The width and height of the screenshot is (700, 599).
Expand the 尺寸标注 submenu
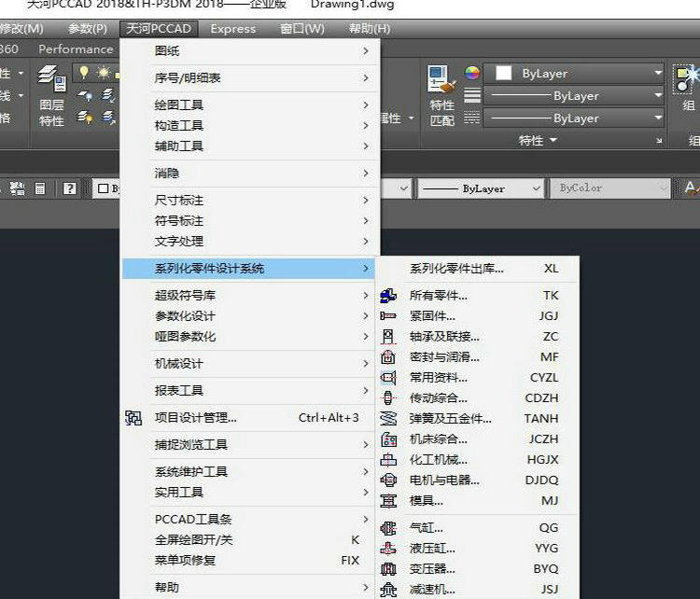tap(247, 200)
